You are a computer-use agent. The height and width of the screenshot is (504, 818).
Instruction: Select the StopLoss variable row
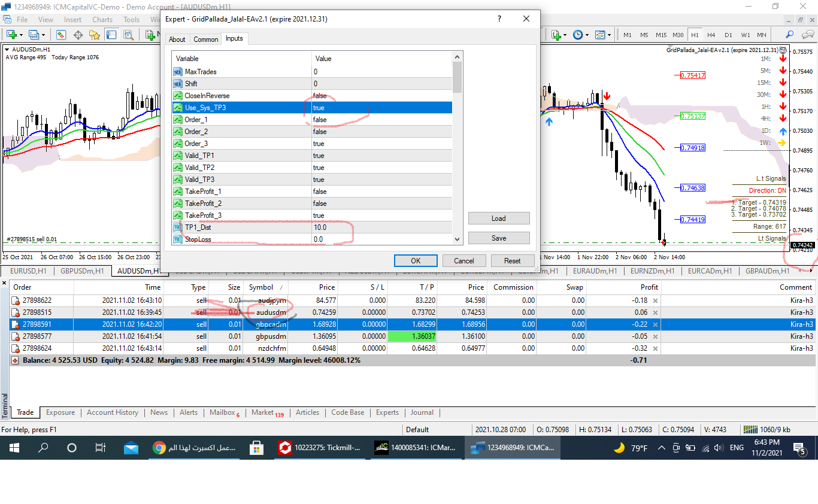pos(312,239)
